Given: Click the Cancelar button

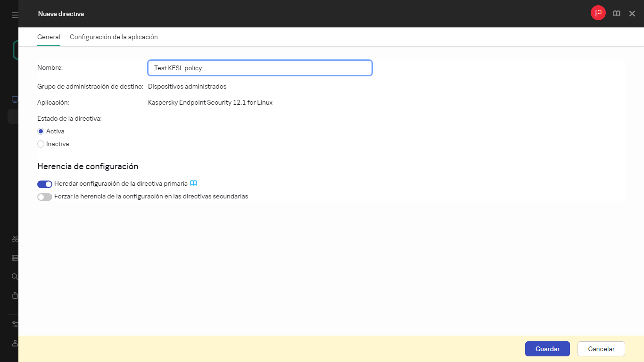Looking at the screenshot, I should [601, 349].
